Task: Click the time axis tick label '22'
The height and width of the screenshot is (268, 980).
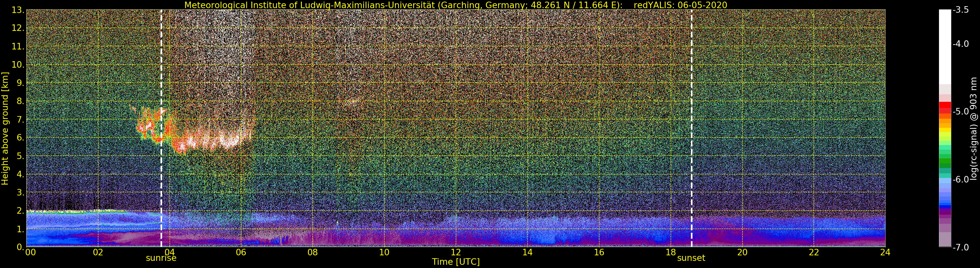Action: (x=813, y=252)
